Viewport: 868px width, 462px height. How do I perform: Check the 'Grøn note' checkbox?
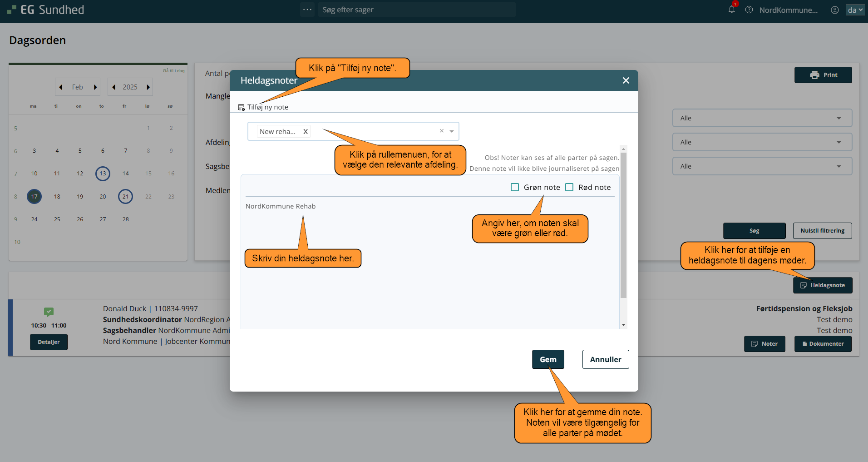(x=515, y=187)
